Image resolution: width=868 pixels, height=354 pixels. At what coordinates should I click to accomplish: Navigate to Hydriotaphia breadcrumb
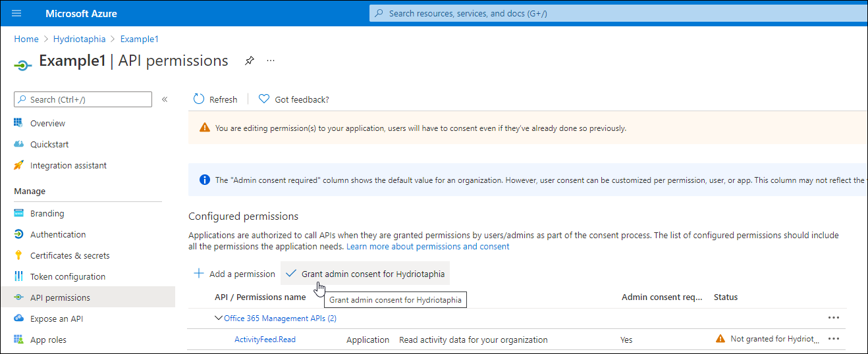coord(79,39)
